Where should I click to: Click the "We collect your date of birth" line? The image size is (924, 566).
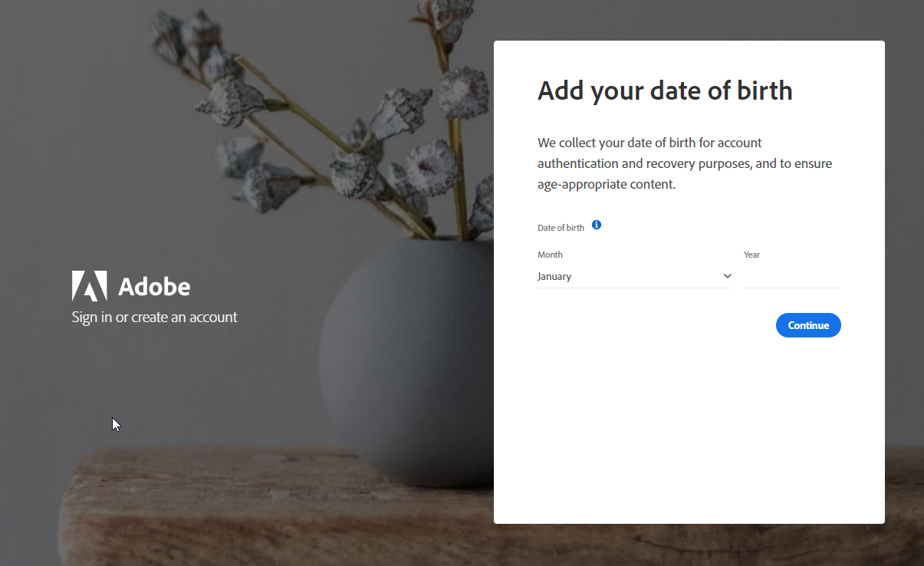pos(649,143)
